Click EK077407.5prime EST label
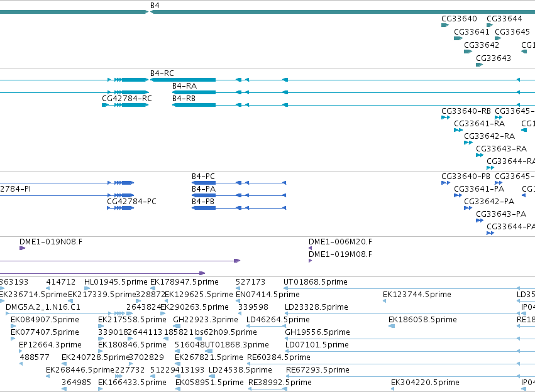Viewport: 535px width, 392px height. tap(45, 333)
